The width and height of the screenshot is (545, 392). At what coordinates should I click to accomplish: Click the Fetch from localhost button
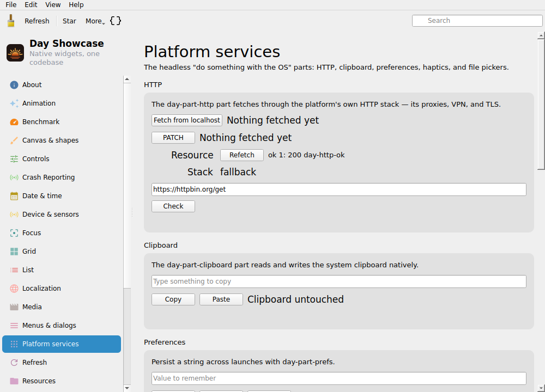(x=186, y=120)
